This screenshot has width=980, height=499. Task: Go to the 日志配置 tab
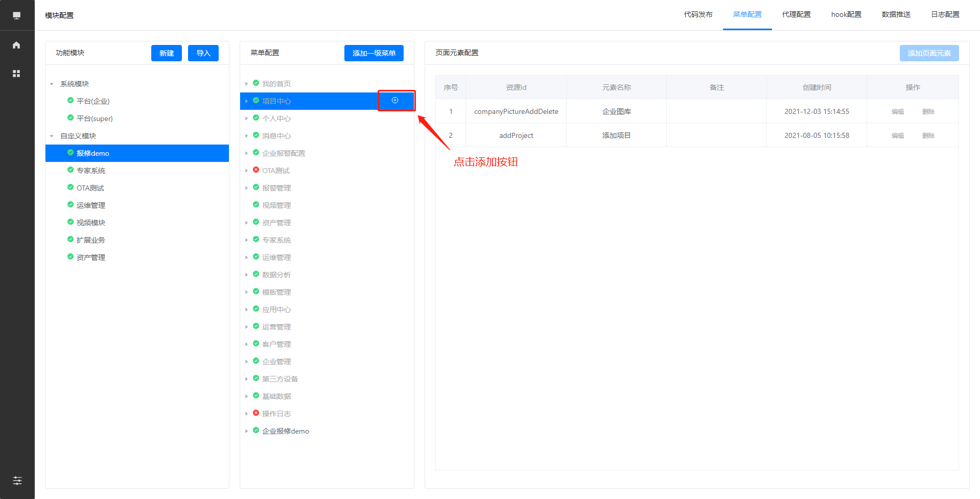tap(945, 15)
